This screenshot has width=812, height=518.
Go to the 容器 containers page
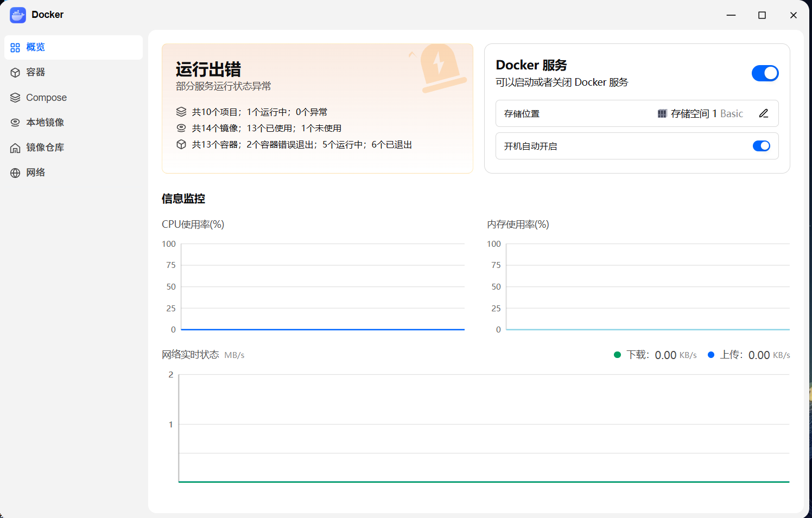74,72
